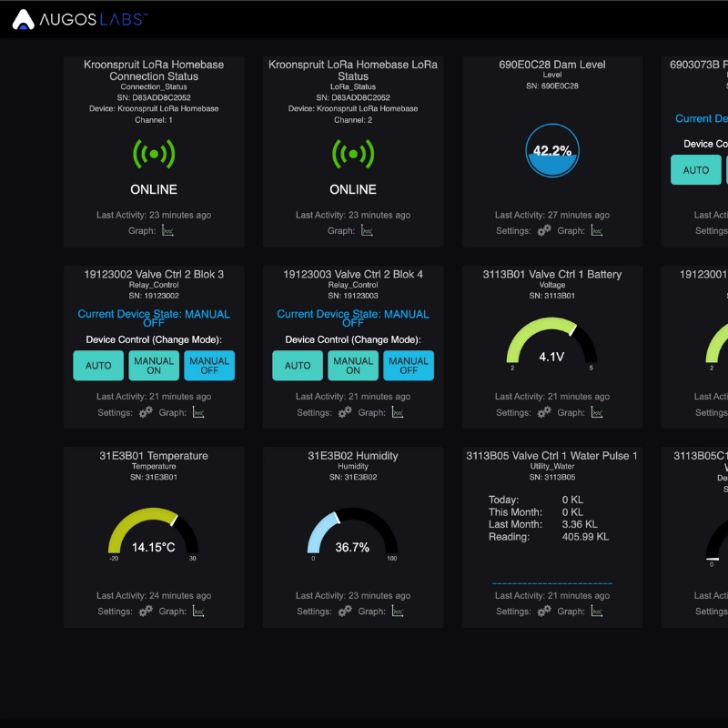Click the Augos Labs logo

(80, 19)
